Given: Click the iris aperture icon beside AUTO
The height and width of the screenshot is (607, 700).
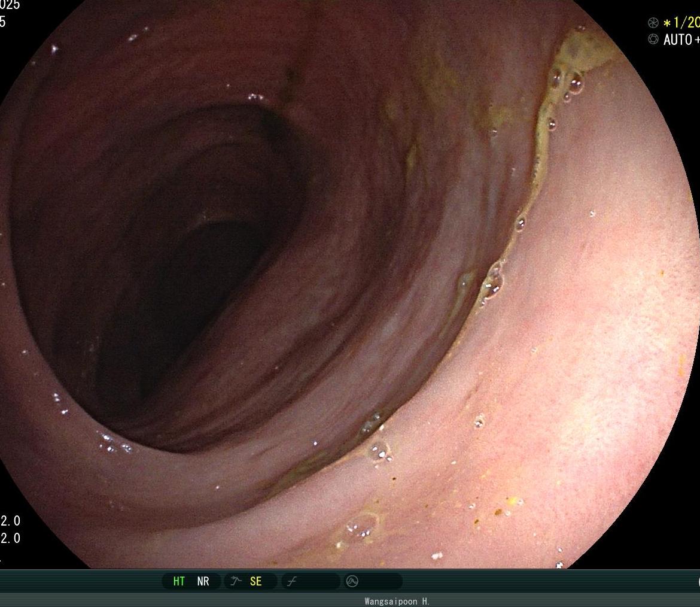Looking at the screenshot, I should pos(653,40).
